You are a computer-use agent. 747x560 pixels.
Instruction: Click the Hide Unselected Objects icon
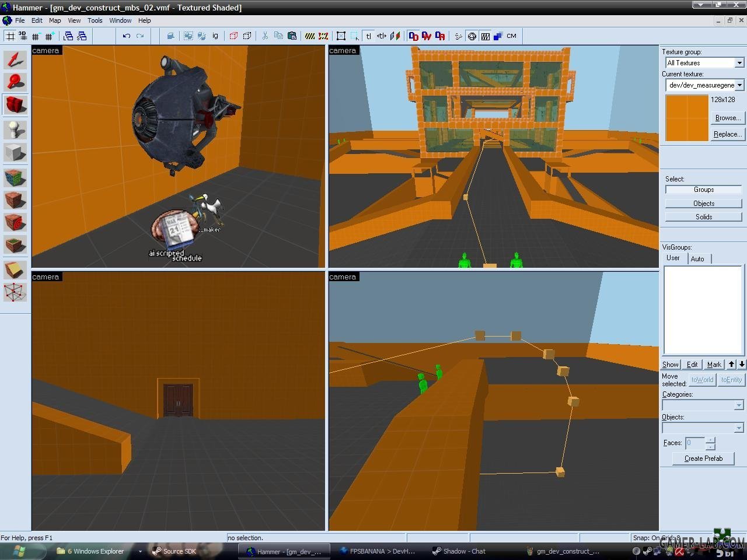pyautogui.click(x=247, y=36)
